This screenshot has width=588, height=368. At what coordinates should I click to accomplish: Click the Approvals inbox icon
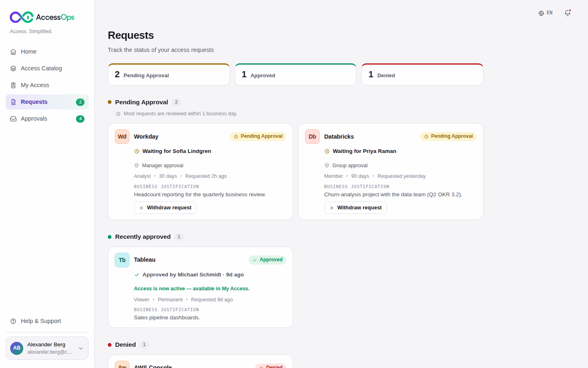coord(13,119)
